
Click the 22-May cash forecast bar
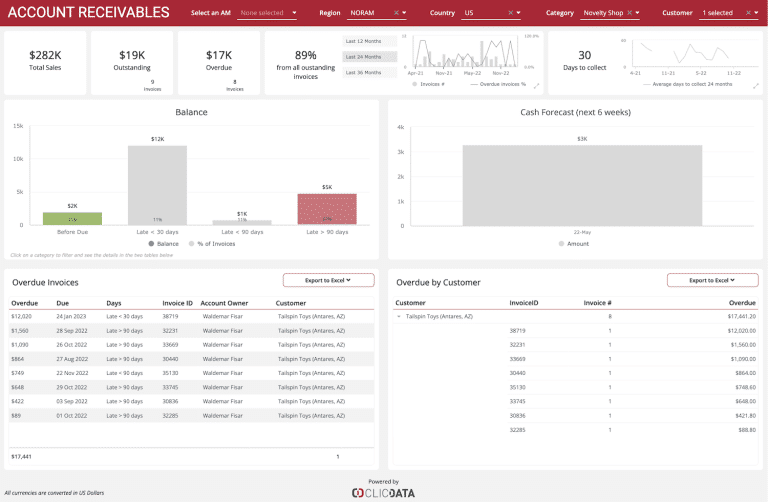[x=582, y=185]
